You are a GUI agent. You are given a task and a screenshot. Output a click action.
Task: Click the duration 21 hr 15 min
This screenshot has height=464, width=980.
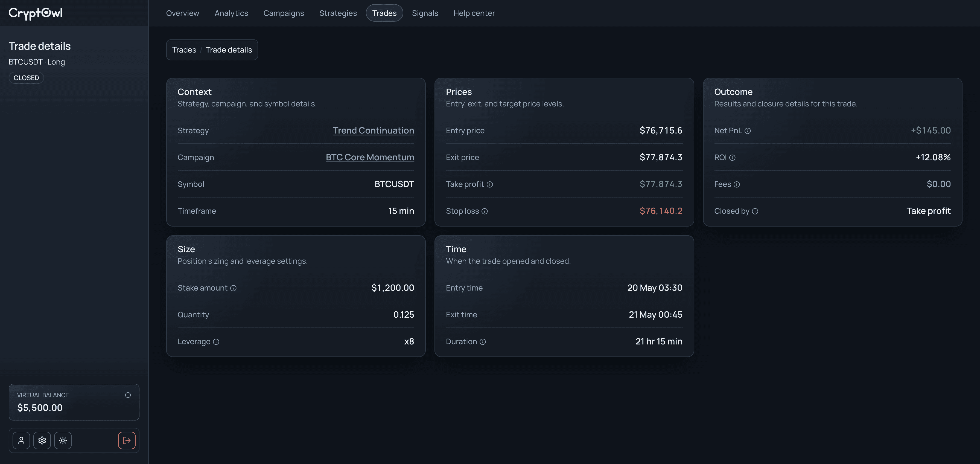659,341
